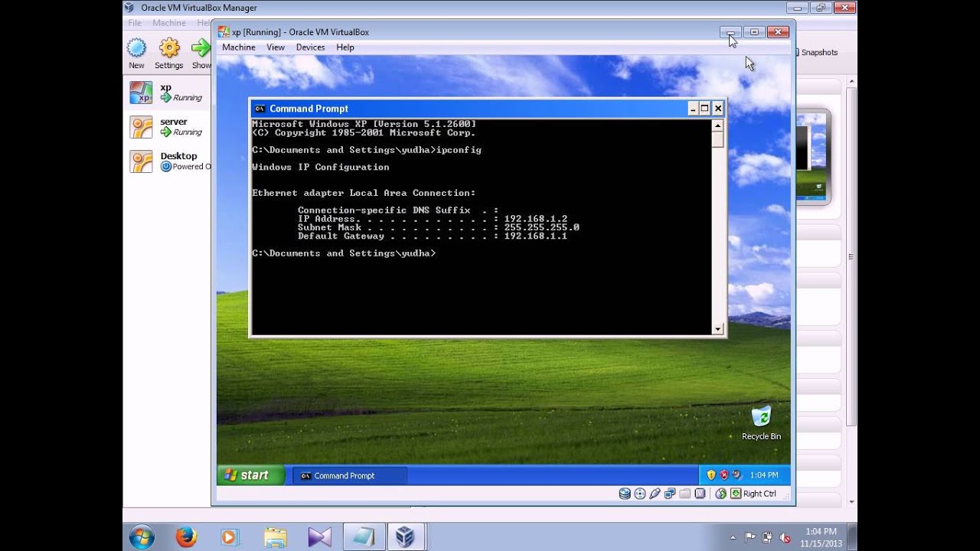Screen dimensions: 980x551
Task: Click the mouse integration status icon
Action: pyautogui.click(x=720, y=494)
